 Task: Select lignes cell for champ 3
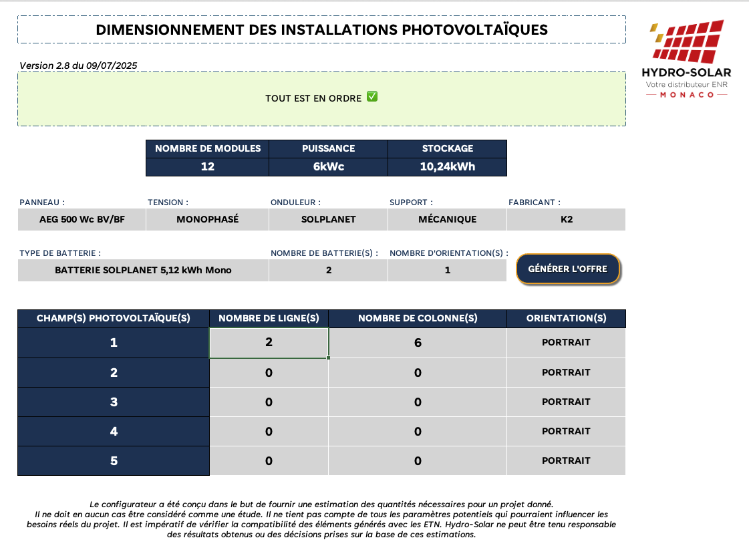click(269, 402)
